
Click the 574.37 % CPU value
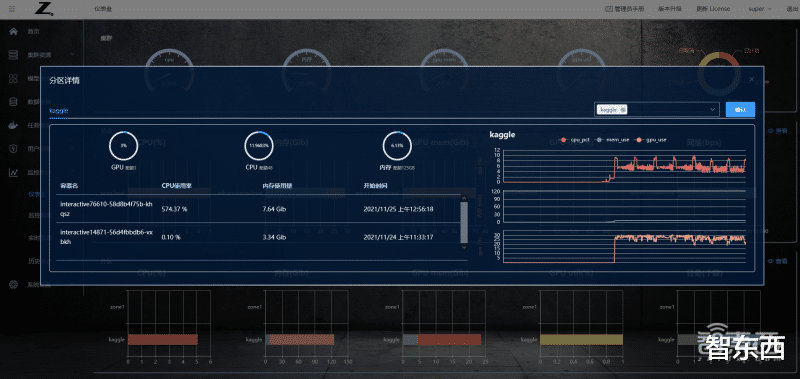[174, 209]
